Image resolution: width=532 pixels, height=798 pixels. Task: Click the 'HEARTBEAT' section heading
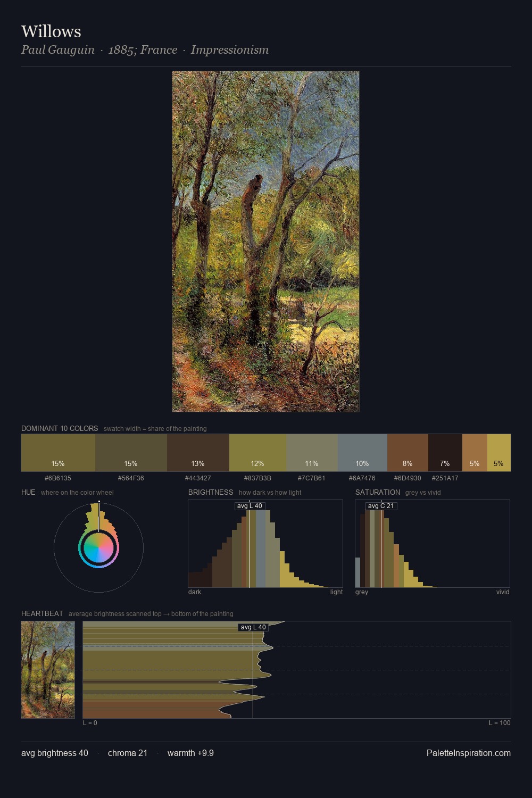[42, 613]
